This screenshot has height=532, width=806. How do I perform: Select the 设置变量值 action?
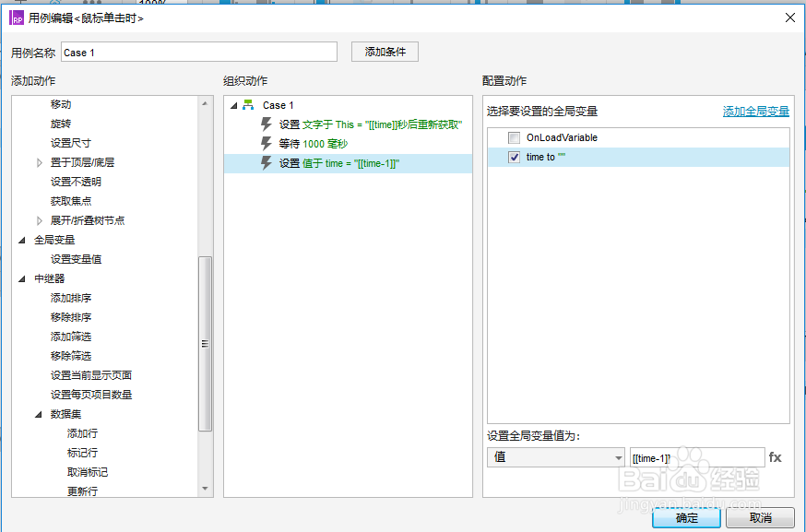point(76,260)
